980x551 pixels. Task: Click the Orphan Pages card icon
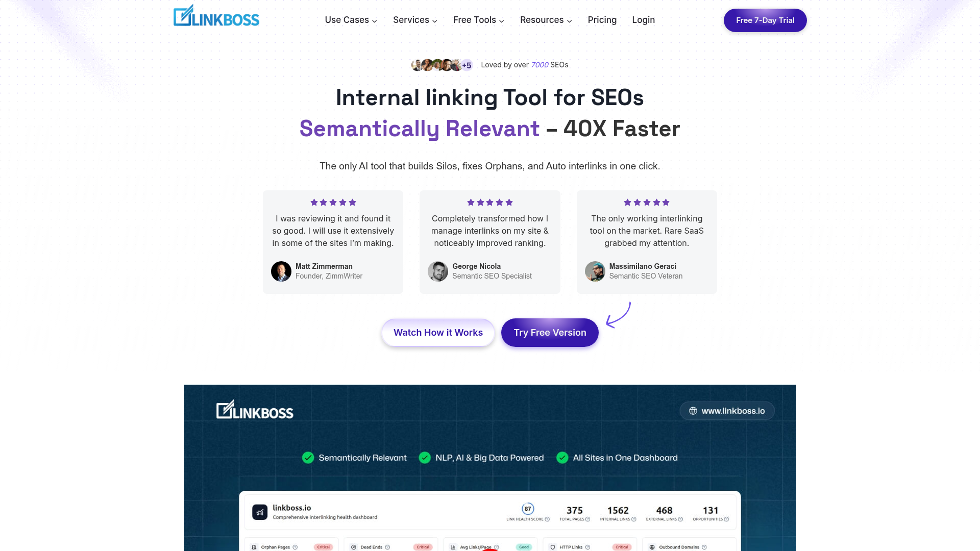click(254, 547)
